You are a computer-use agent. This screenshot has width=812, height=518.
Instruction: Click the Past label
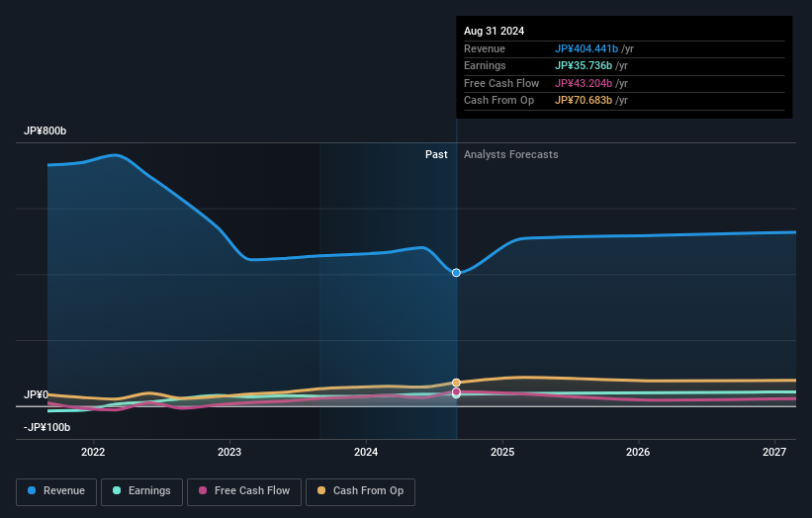pos(436,154)
